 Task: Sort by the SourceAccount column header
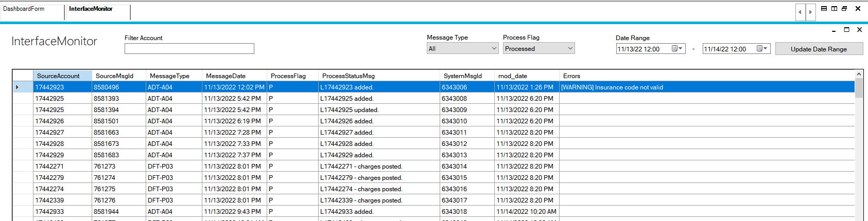[58, 76]
